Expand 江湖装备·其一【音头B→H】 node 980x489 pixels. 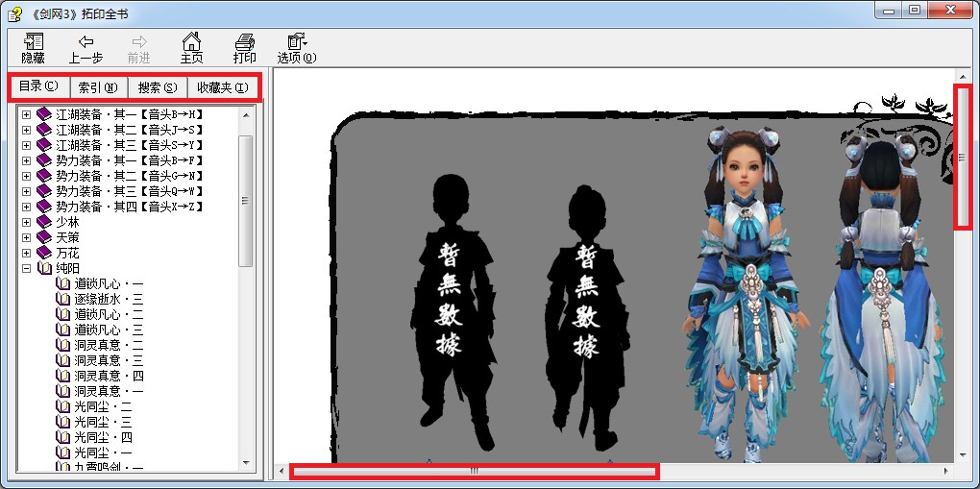(x=26, y=114)
